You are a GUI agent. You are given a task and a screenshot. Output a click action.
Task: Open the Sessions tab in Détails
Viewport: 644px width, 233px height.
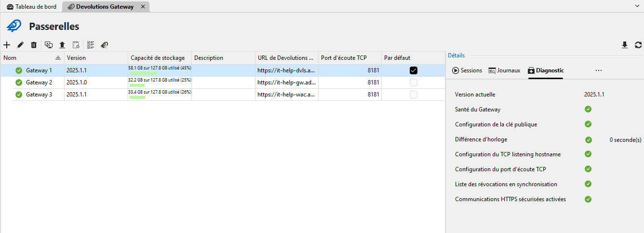click(x=467, y=70)
